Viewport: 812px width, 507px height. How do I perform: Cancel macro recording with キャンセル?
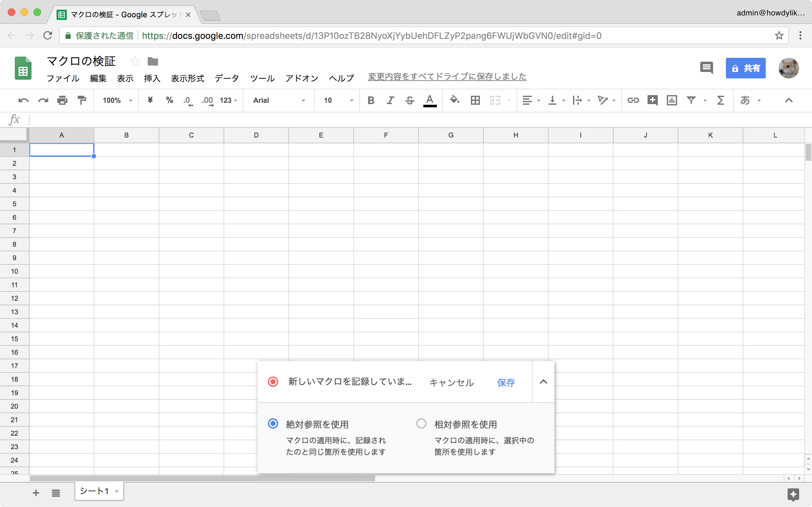coord(451,382)
